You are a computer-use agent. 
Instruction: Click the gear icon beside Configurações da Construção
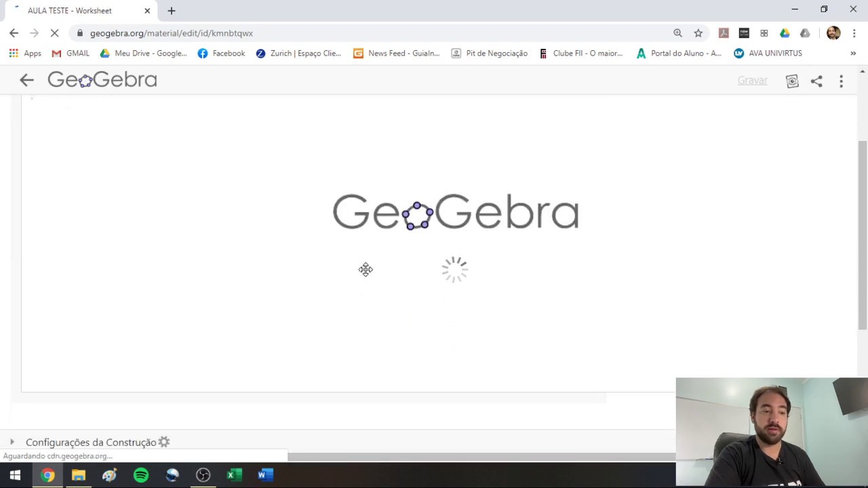(x=164, y=442)
